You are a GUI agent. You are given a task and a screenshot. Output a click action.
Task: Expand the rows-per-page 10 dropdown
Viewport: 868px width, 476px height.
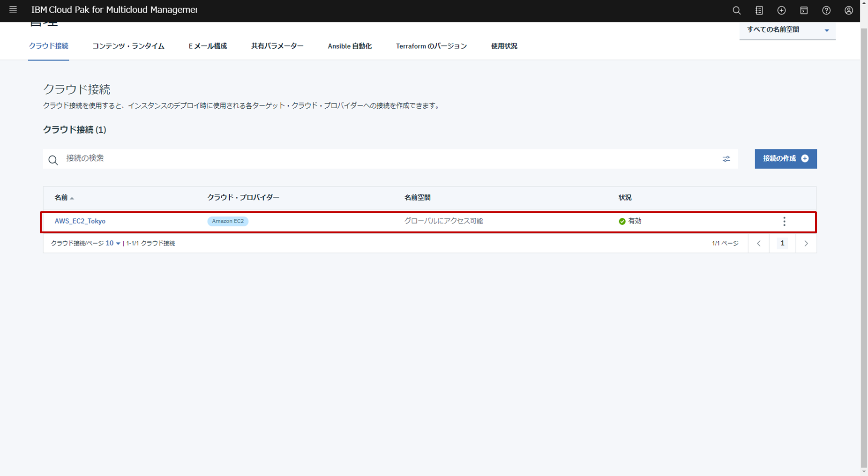[x=113, y=243]
